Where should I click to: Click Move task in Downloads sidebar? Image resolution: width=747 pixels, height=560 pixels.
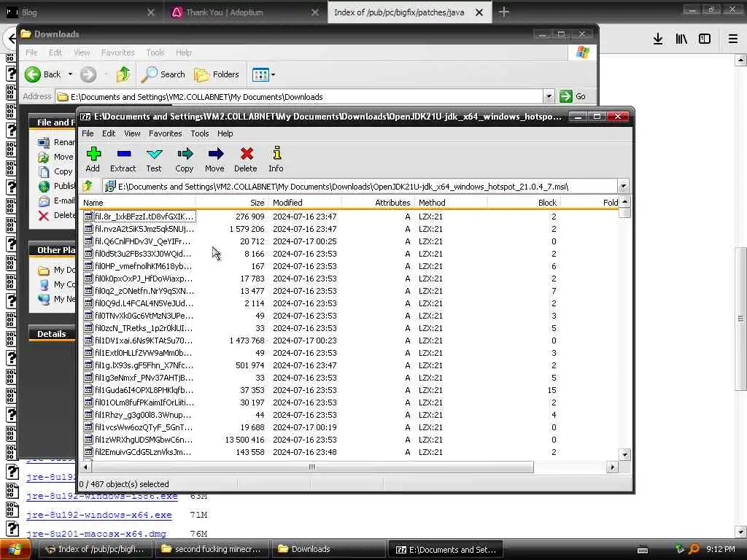tap(56, 157)
